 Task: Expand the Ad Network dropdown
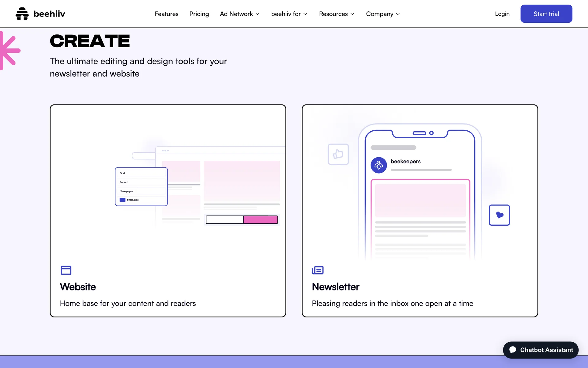(239, 14)
